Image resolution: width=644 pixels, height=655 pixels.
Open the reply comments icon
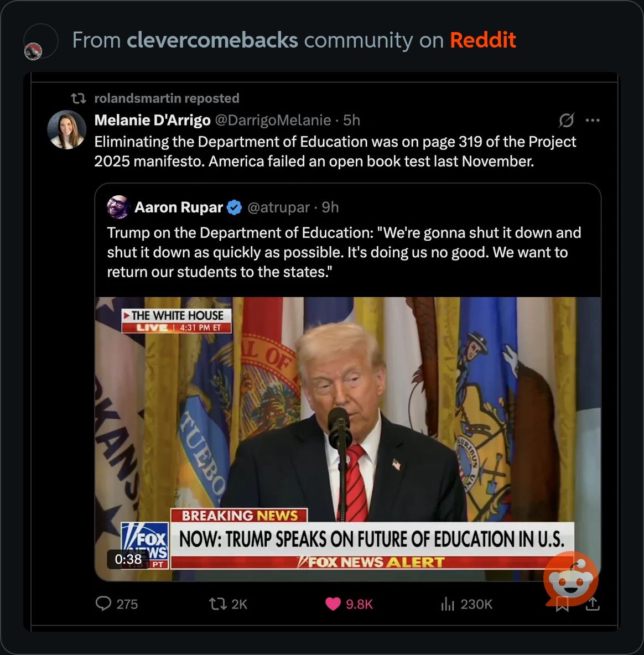point(103,604)
